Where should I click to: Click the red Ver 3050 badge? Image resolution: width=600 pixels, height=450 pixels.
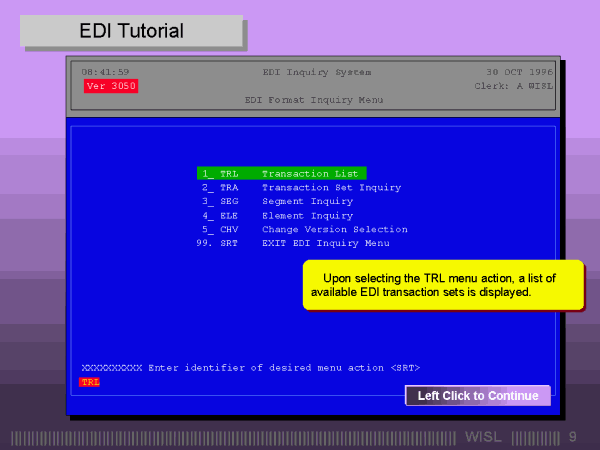tap(110, 86)
